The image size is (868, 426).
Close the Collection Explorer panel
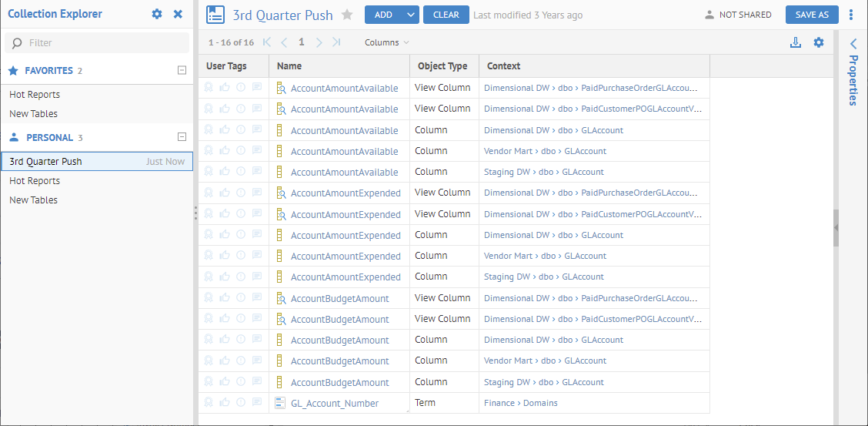[178, 14]
